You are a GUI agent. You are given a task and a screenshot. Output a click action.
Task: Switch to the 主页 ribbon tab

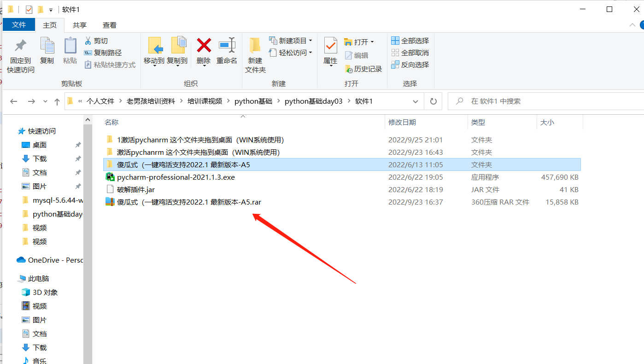point(50,25)
